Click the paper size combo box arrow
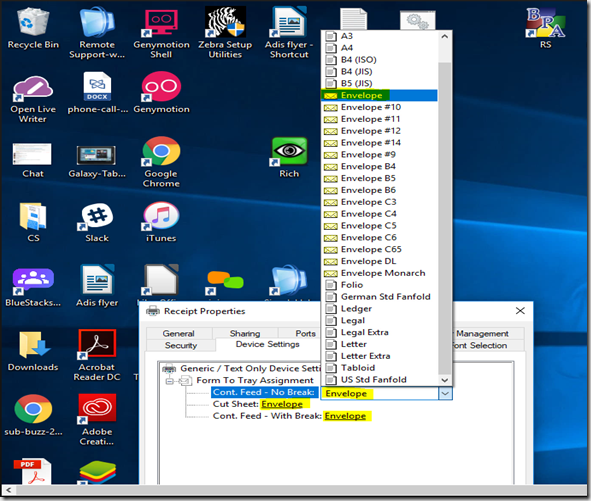591x501 pixels. [x=445, y=394]
